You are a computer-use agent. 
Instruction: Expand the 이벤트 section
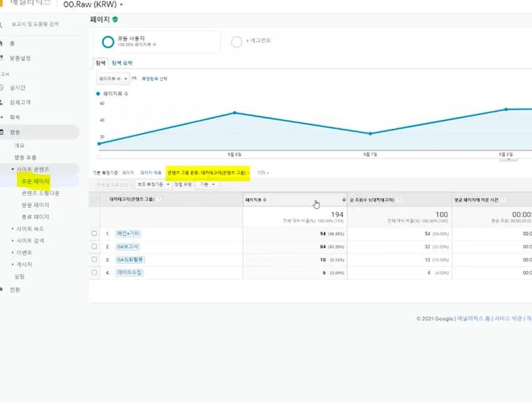click(12, 253)
